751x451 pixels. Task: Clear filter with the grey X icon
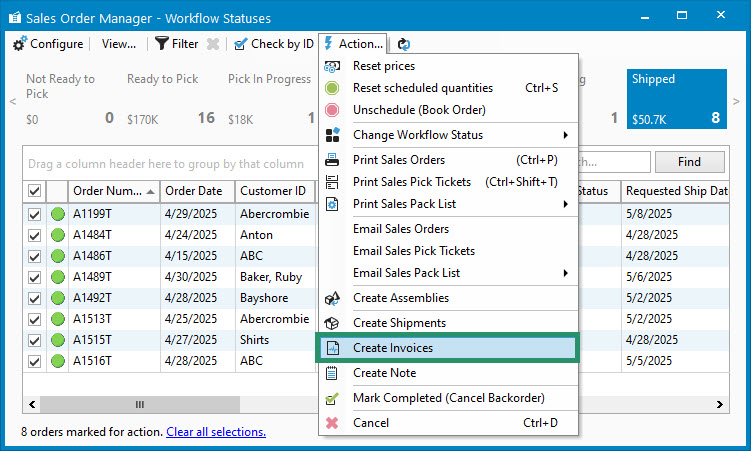pos(213,44)
